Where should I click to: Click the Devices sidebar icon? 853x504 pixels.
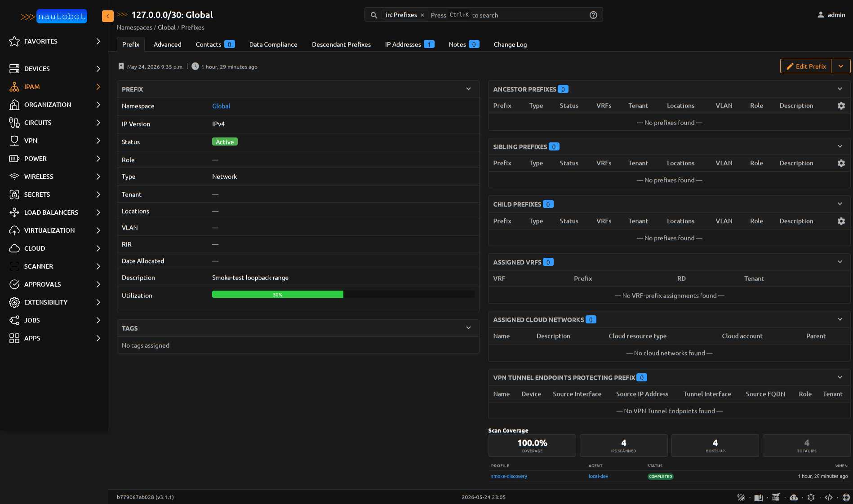(x=14, y=69)
